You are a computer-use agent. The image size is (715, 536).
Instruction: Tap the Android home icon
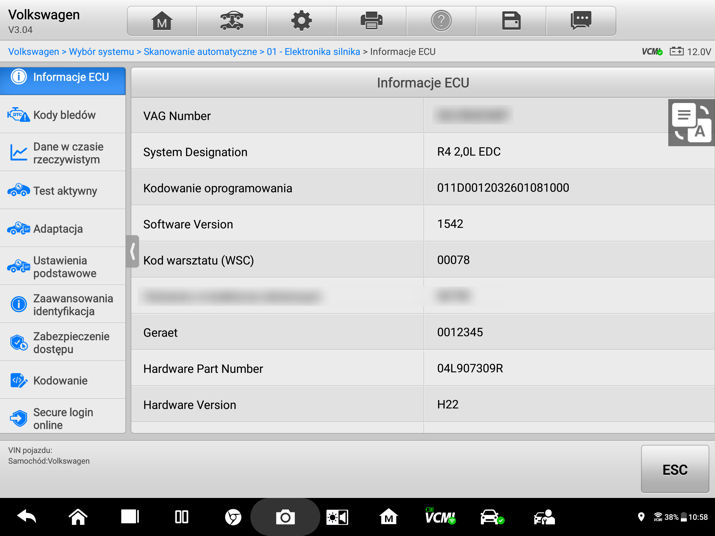coord(78,517)
